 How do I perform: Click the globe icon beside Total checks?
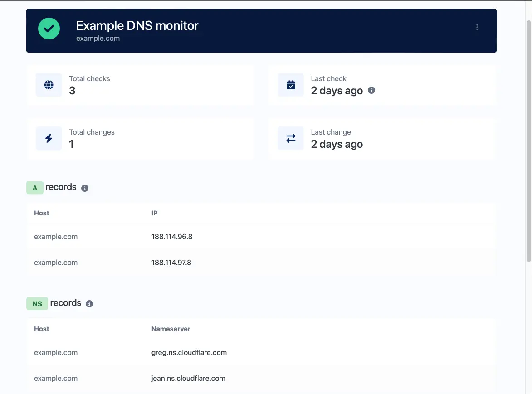click(x=49, y=85)
